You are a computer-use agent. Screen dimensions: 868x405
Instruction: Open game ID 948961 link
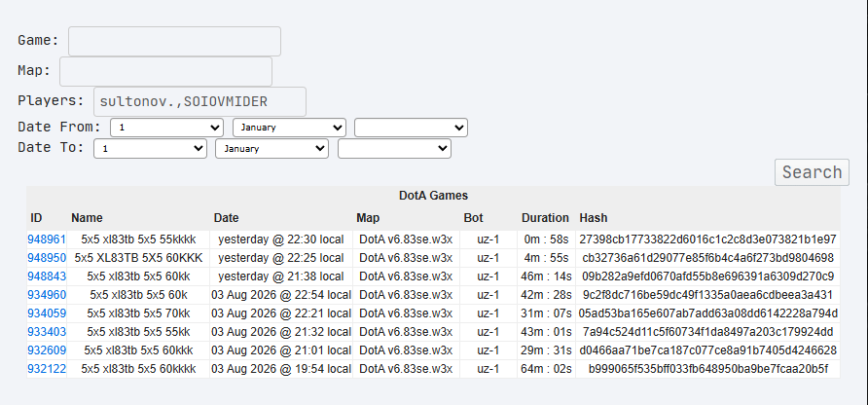(x=47, y=239)
